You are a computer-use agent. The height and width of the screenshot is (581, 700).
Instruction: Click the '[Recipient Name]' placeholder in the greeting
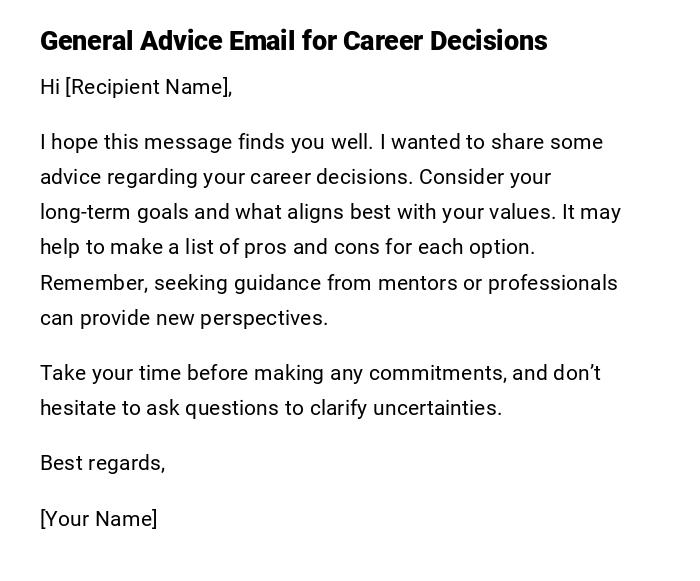coord(147,87)
